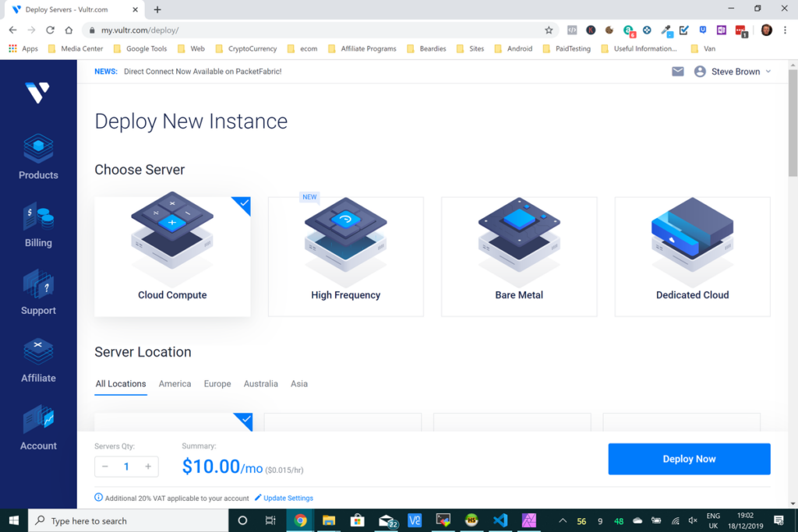
Task: Open the Media Center bookmarks folder
Action: 76,49
